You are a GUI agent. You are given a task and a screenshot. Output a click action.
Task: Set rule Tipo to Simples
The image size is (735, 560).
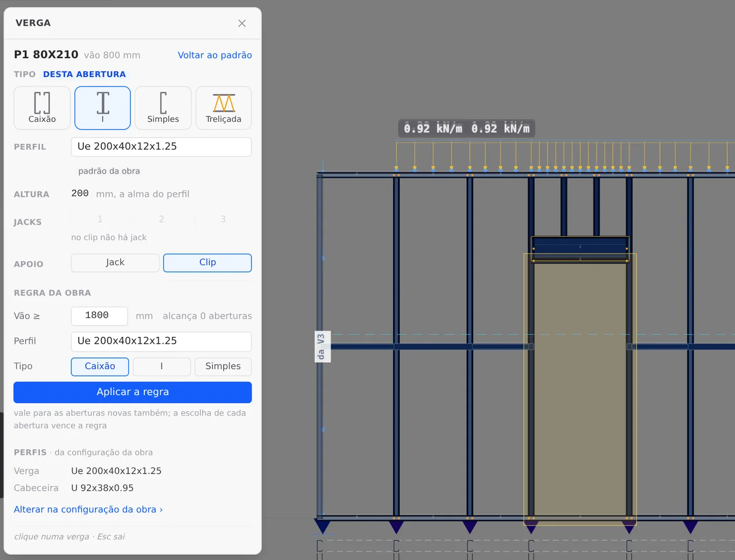(x=223, y=366)
